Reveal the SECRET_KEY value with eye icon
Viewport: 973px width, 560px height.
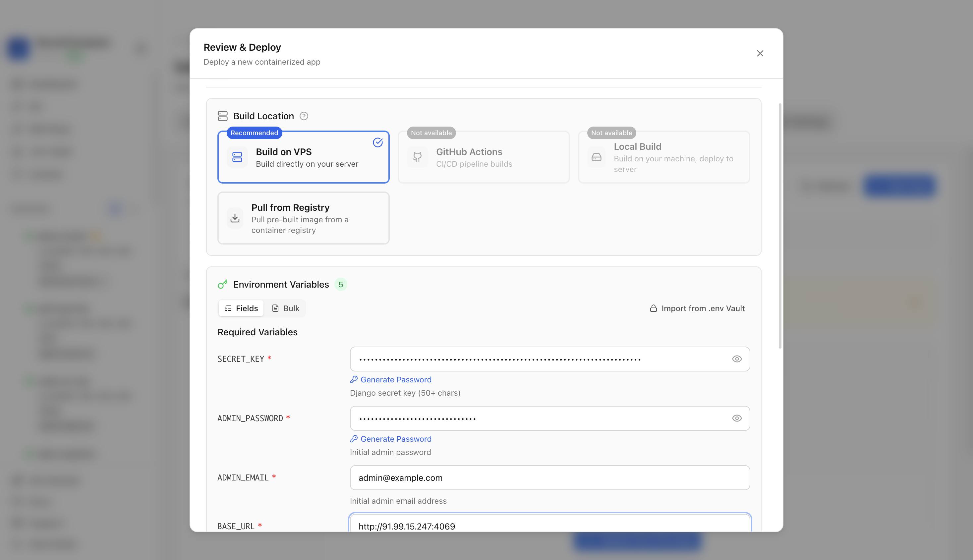point(736,359)
